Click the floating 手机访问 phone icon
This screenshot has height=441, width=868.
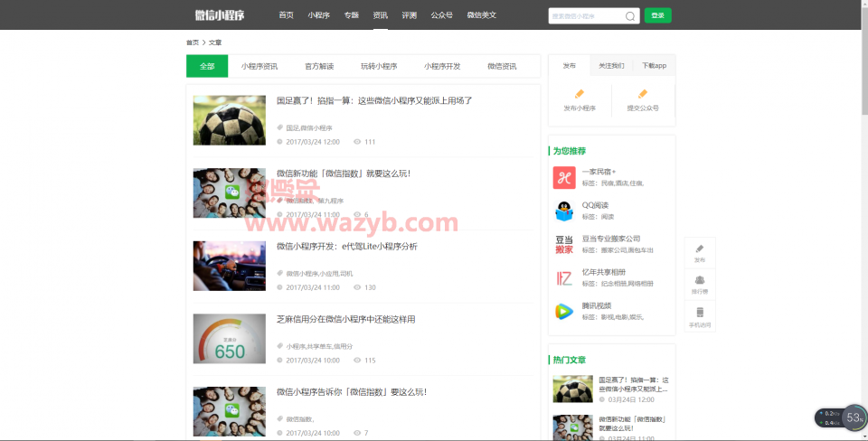(700, 313)
